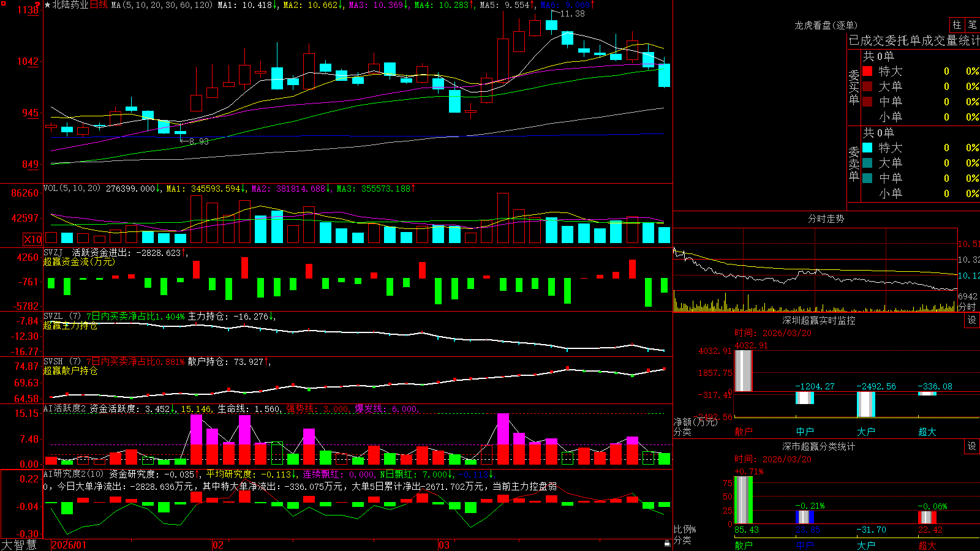Click the 当前主力控盘弱 summary text
The image size is (980, 551).
(x=524, y=486)
